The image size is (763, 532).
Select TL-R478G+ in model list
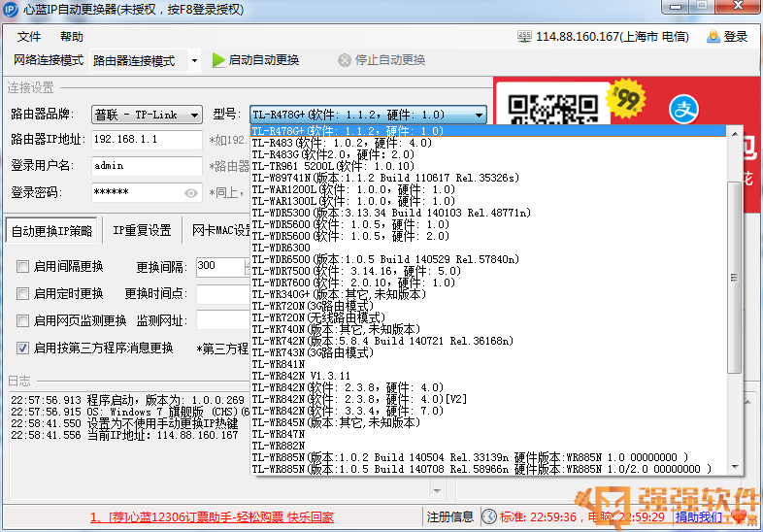tap(488, 131)
